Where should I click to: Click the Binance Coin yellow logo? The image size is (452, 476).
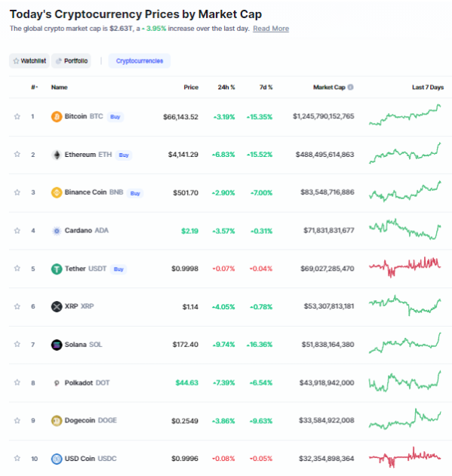(57, 193)
